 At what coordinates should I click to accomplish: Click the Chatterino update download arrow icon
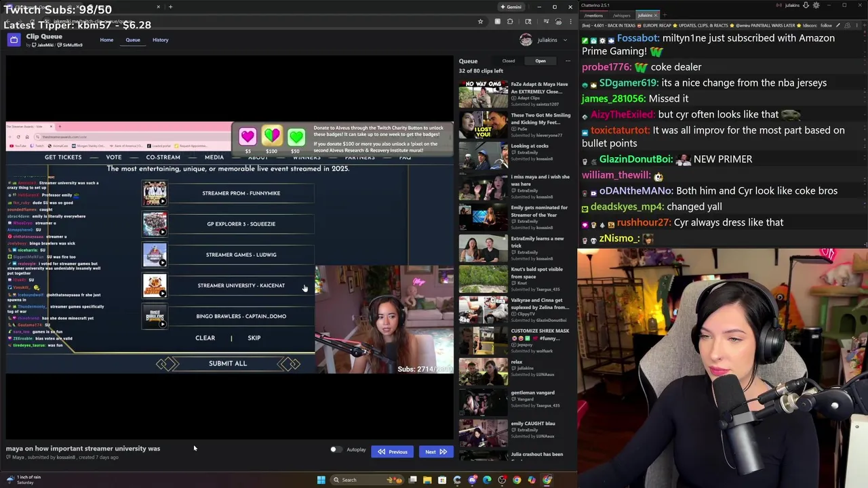click(x=806, y=5)
